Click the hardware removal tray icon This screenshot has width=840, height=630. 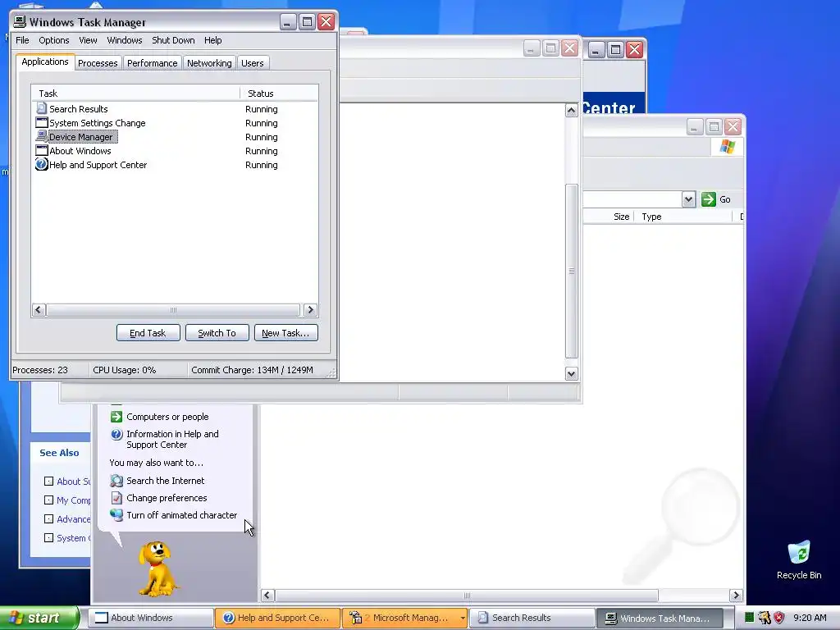[x=764, y=618]
